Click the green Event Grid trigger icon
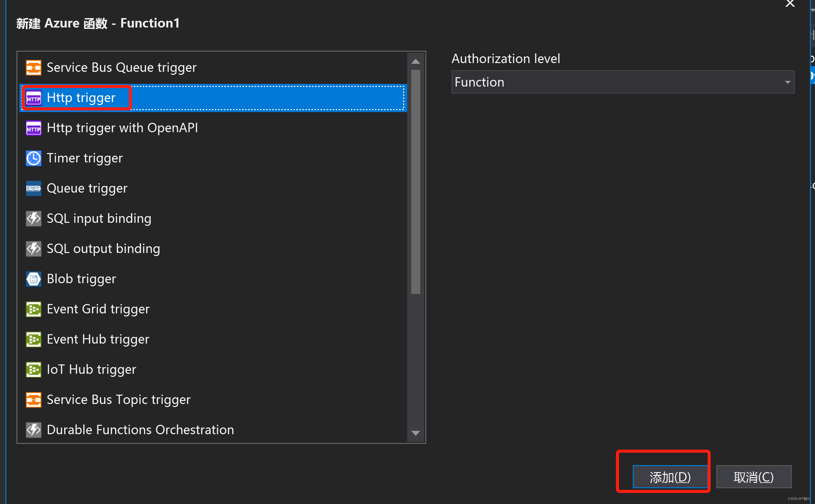The width and height of the screenshot is (815, 504). pos(34,309)
